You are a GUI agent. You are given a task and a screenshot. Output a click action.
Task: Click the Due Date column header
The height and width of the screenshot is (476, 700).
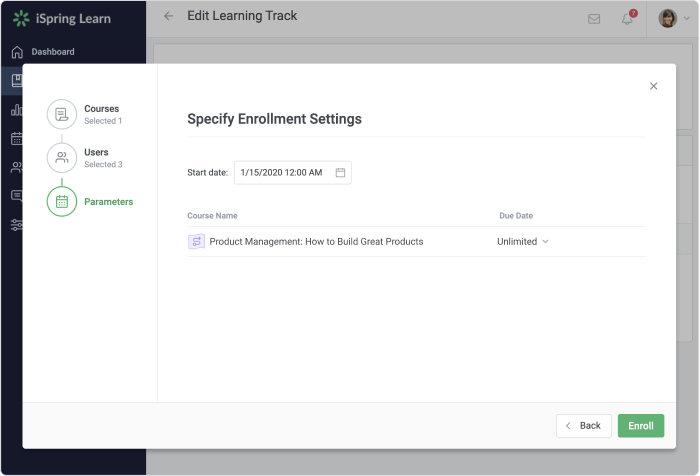point(516,216)
